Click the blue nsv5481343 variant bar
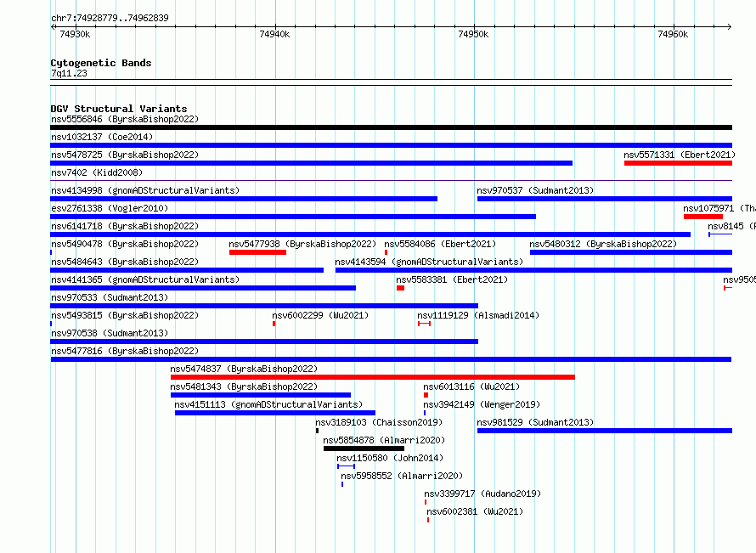 pos(261,395)
